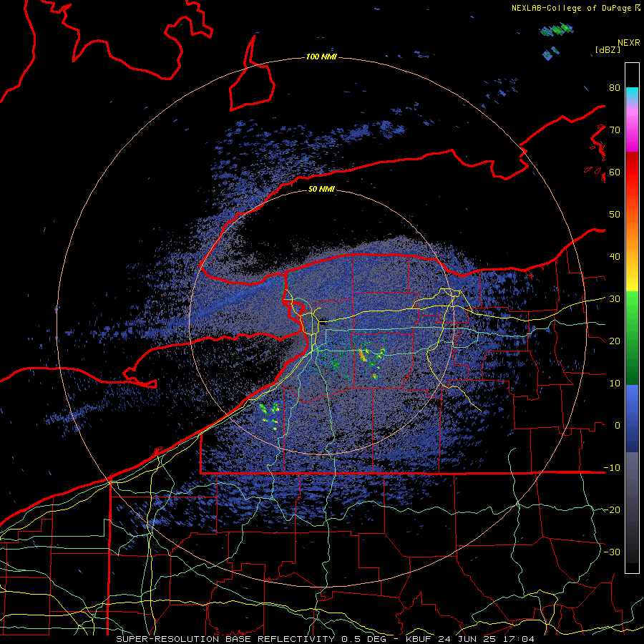Click the "KBUF" station identifier
Viewport: 644px width, 644px height.
click(x=420, y=639)
